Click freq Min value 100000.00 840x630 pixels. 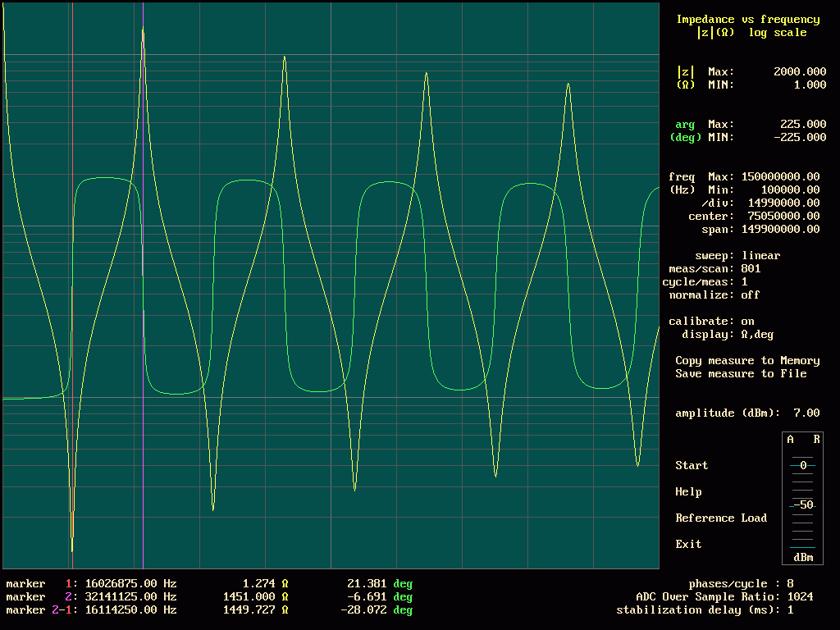click(x=790, y=189)
